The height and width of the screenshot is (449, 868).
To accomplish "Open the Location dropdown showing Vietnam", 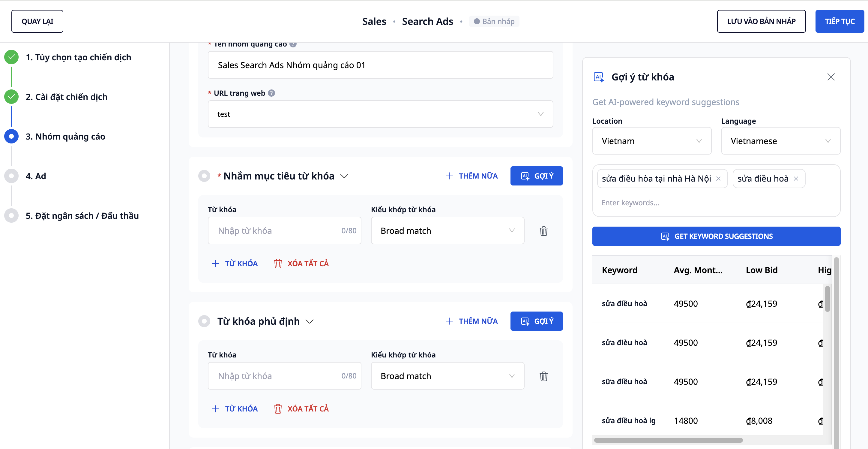I will point(651,141).
